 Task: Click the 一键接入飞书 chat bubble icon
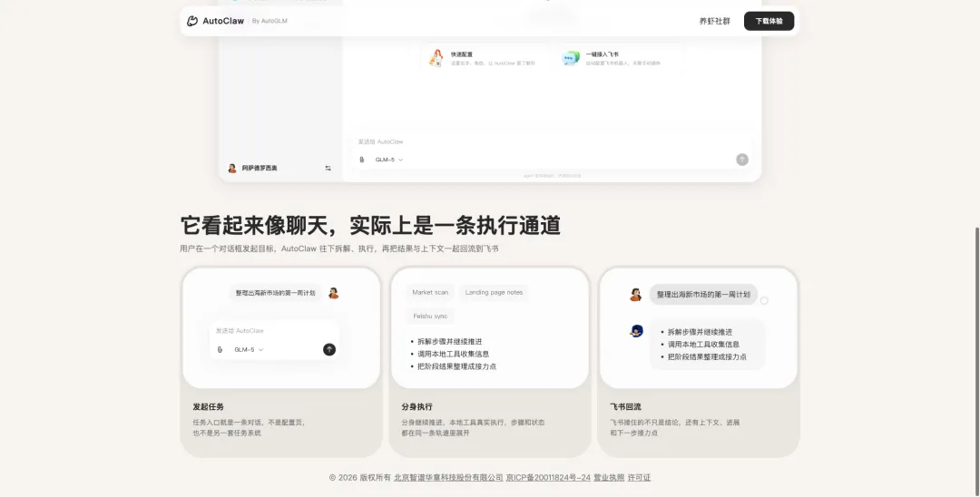click(571, 58)
